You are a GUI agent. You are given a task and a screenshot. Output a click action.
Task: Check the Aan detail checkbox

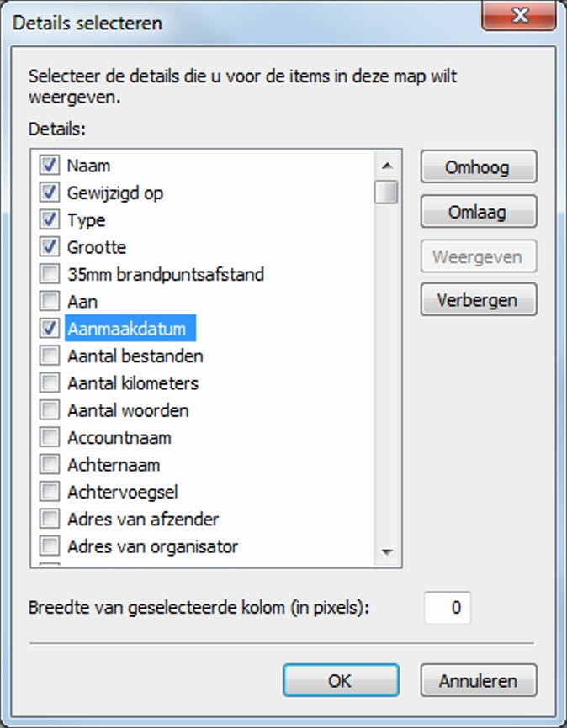(50, 301)
